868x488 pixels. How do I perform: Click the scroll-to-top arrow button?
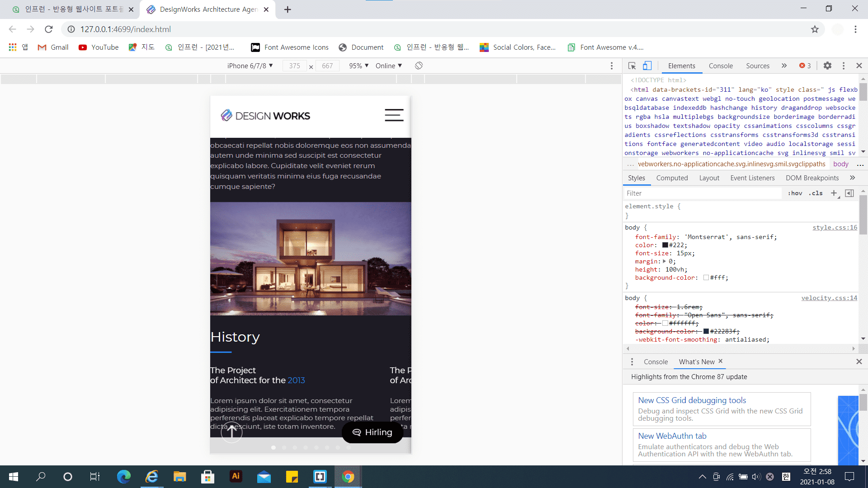pos(231,432)
